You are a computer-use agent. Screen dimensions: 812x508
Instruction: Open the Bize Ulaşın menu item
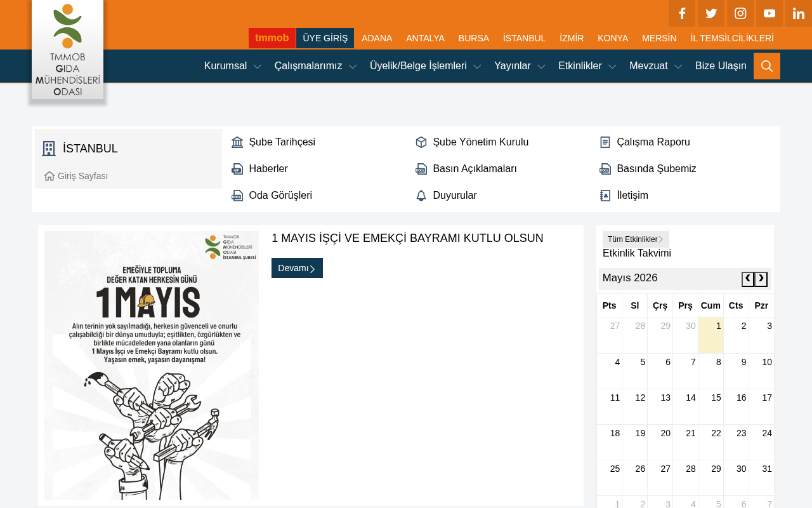click(721, 66)
